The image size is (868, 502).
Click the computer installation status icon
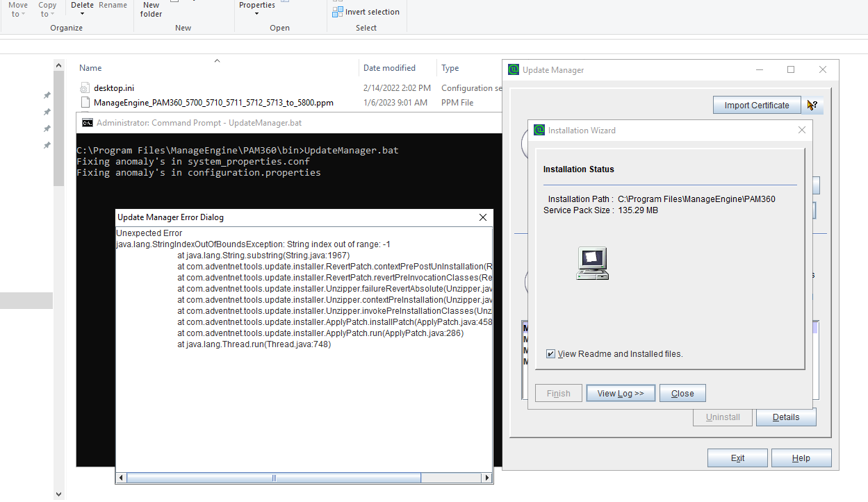click(592, 264)
